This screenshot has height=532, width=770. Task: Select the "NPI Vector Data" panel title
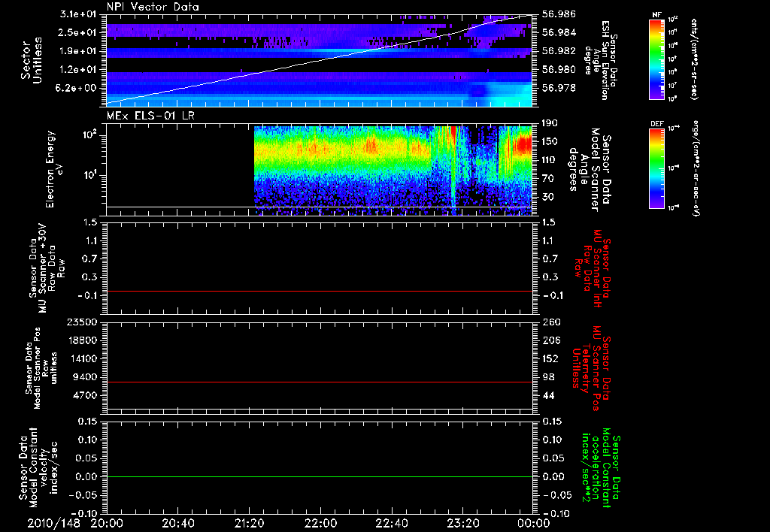coord(153,7)
